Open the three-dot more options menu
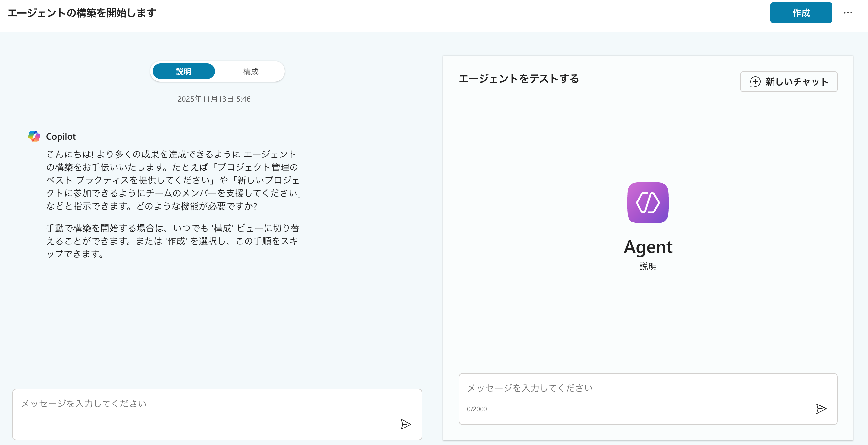868x445 pixels. pyautogui.click(x=848, y=13)
